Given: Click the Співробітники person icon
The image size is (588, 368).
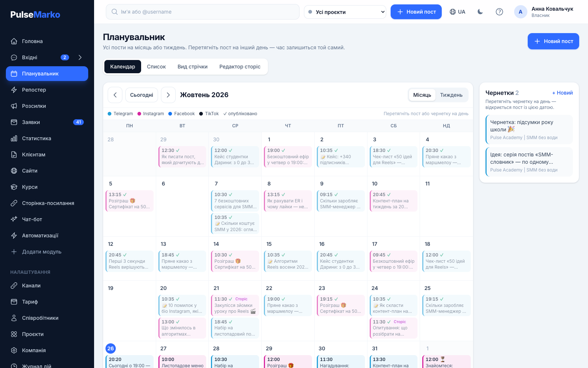Looking at the screenshot, I should click(14, 318).
